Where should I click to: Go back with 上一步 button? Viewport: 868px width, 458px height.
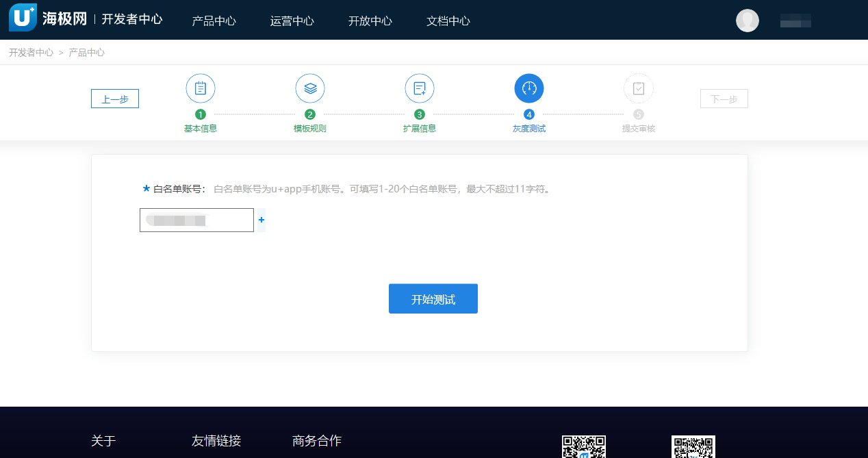coord(115,99)
